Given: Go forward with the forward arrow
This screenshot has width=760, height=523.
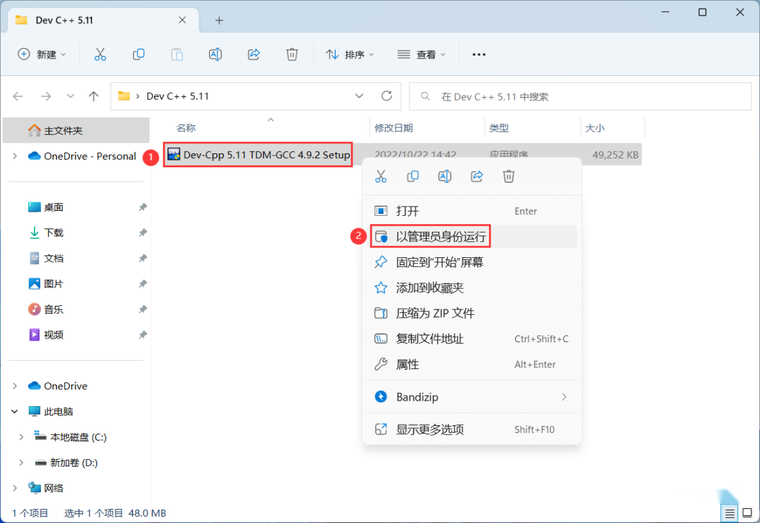Looking at the screenshot, I should click(46, 96).
